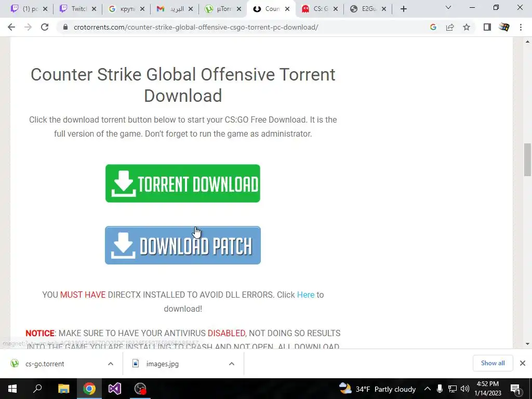Open the Chrome three-dot menu
The width and height of the screenshot is (532, 399).
click(521, 27)
